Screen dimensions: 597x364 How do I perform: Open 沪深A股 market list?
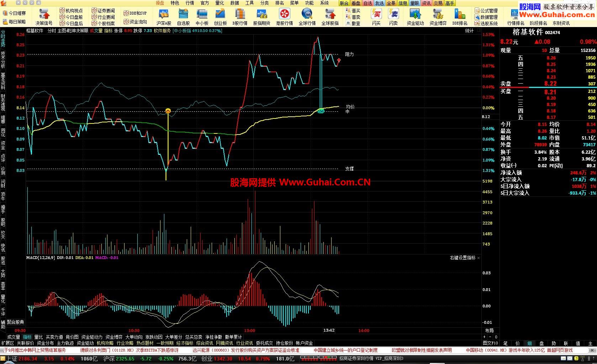164,16
